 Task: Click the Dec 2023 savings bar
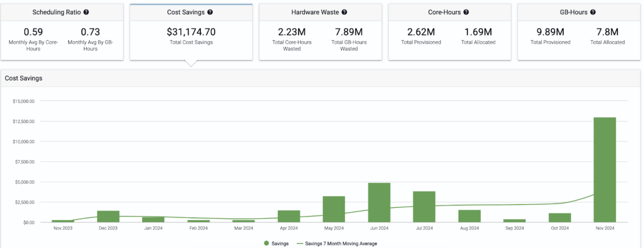(x=108, y=216)
